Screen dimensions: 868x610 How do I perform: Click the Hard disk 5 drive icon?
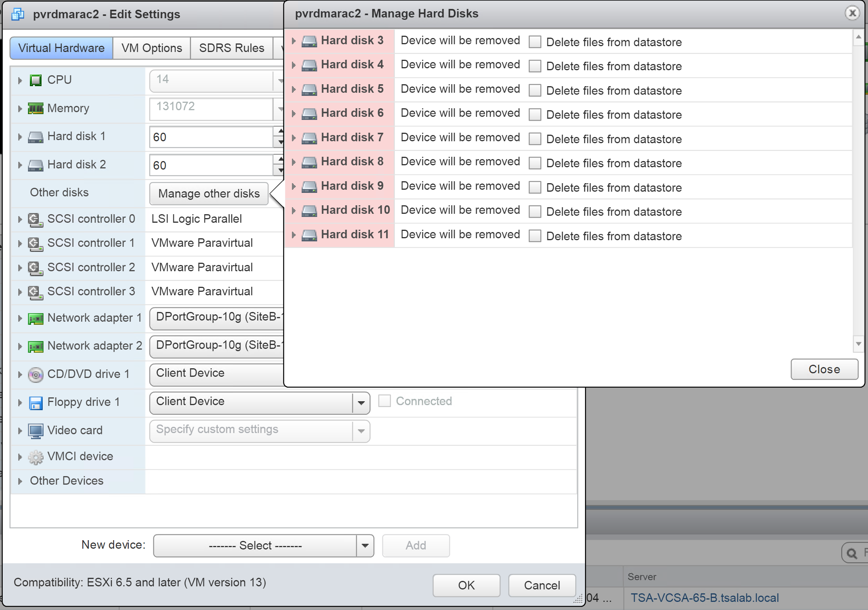pyautogui.click(x=309, y=90)
